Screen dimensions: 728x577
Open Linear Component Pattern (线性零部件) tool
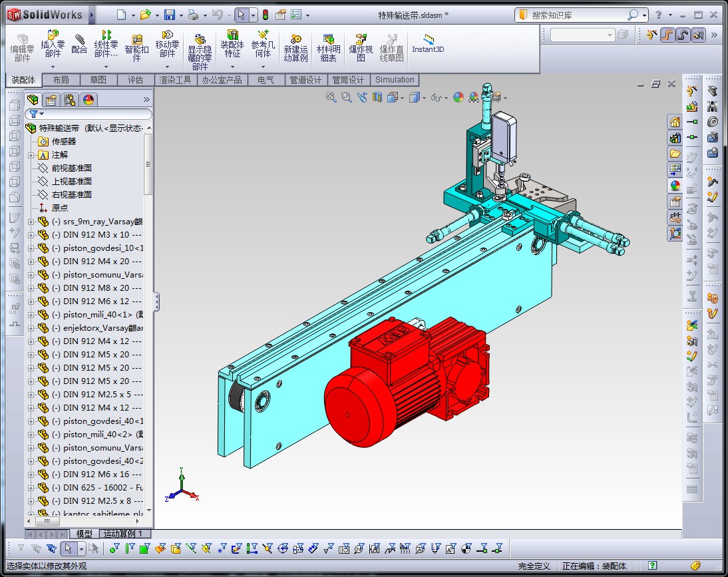click(x=106, y=44)
